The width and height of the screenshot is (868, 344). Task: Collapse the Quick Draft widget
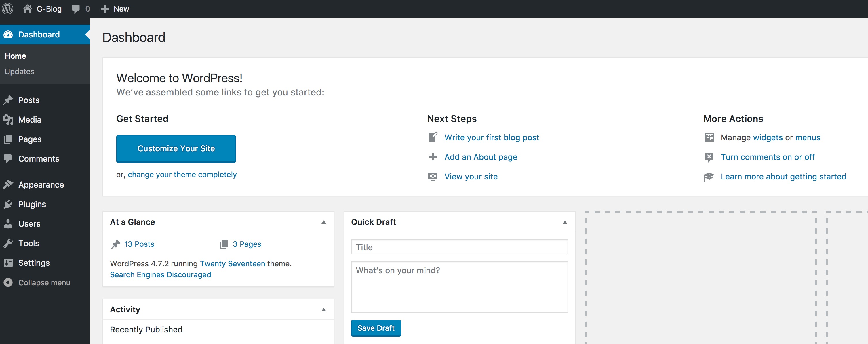(565, 222)
